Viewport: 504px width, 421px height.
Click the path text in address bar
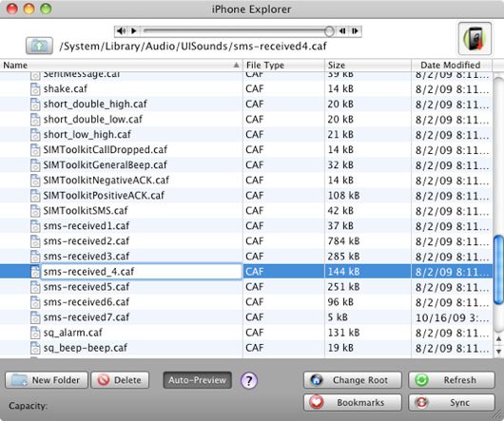[193, 47]
